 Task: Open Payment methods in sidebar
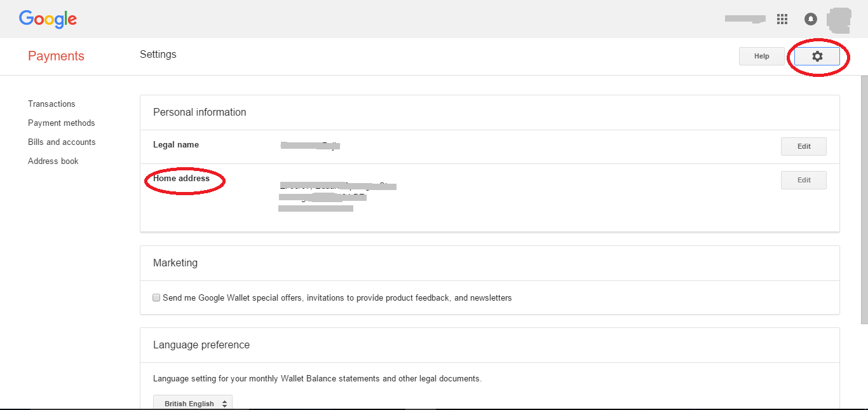62,123
